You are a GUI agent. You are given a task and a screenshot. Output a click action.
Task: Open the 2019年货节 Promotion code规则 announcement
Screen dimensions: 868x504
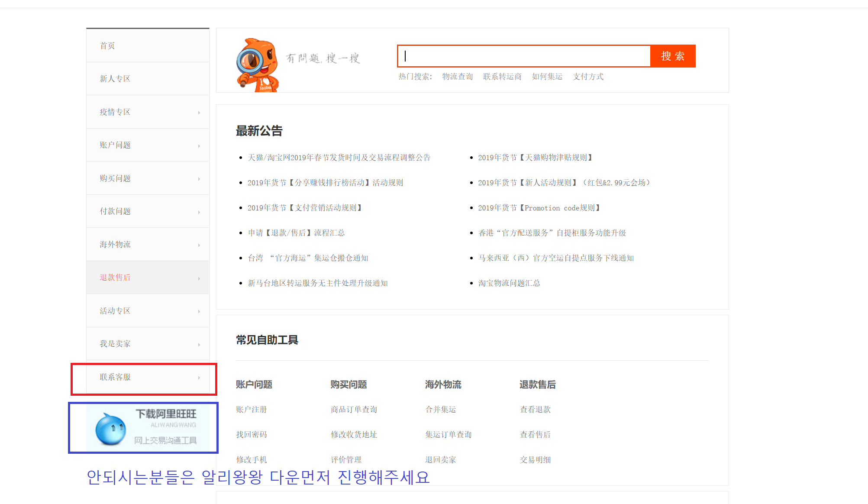(539, 208)
